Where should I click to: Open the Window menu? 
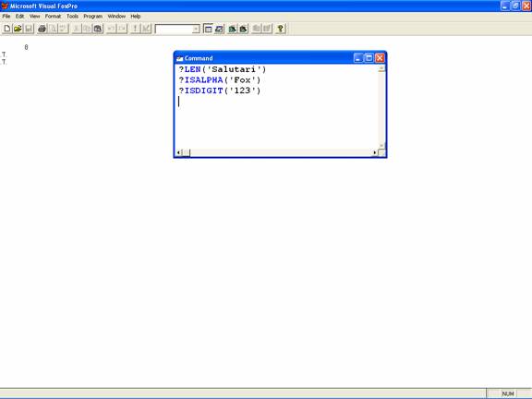[116, 17]
